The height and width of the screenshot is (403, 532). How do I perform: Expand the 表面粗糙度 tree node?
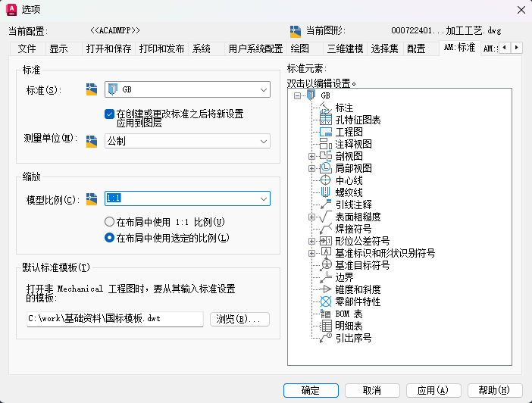pos(311,217)
